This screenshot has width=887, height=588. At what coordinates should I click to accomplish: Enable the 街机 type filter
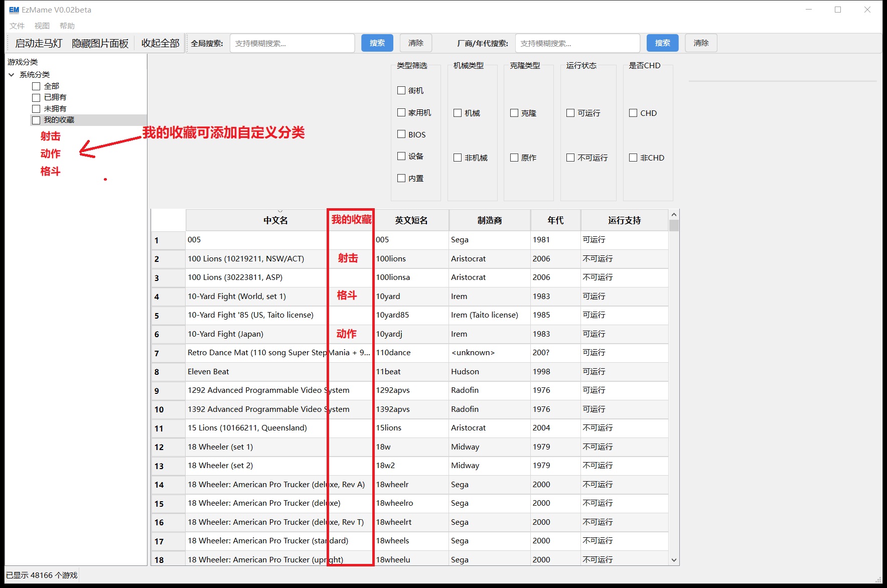pos(401,90)
